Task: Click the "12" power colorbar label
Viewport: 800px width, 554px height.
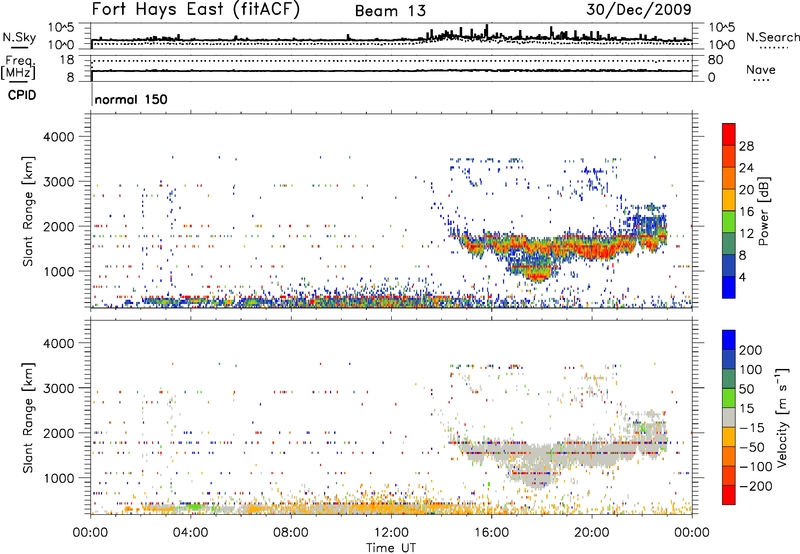Action: click(x=746, y=234)
